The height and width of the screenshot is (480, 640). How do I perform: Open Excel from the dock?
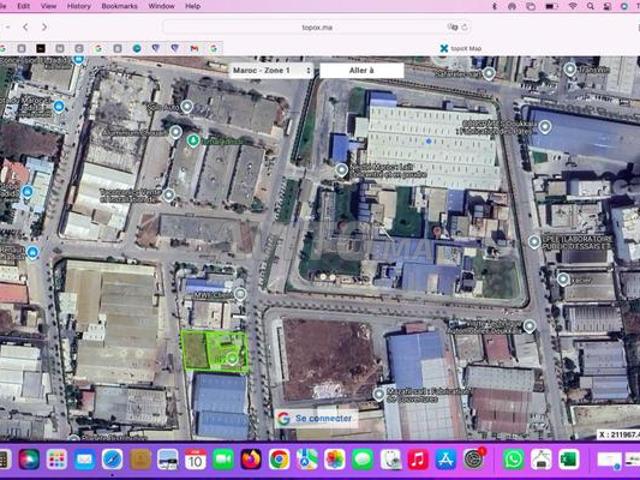tap(569, 459)
